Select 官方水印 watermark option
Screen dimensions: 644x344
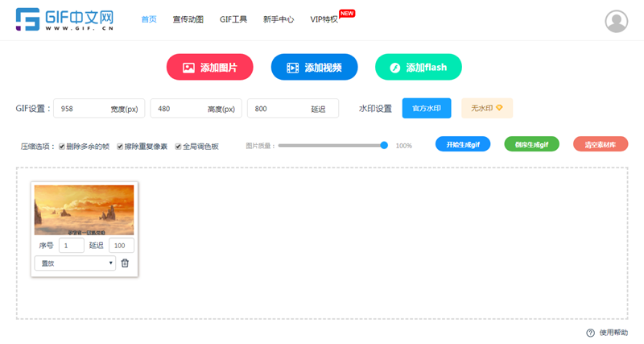pyautogui.click(x=427, y=108)
